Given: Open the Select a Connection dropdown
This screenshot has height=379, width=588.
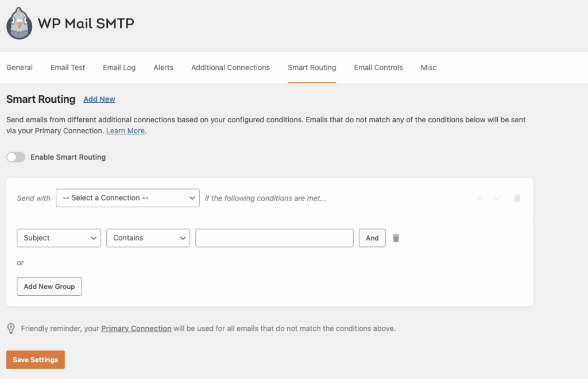Looking at the screenshot, I should (x=127, y=198).
